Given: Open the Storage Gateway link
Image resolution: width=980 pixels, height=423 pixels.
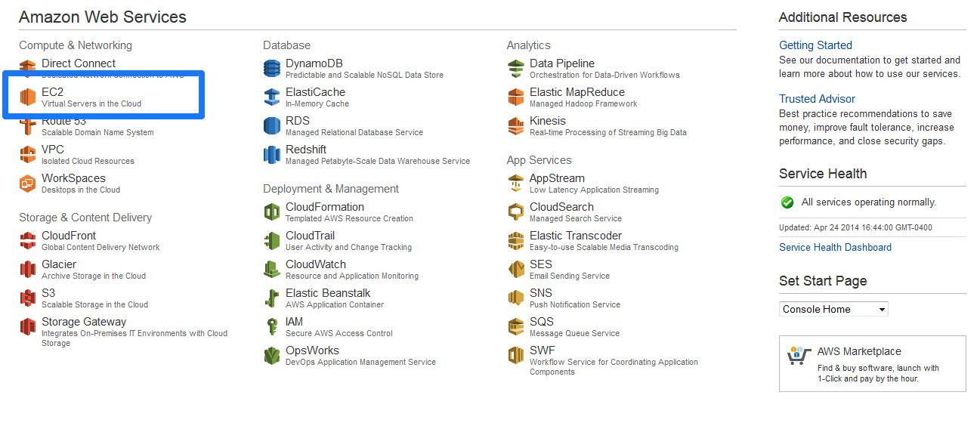Looking at the screenshot, I should 84,322.
